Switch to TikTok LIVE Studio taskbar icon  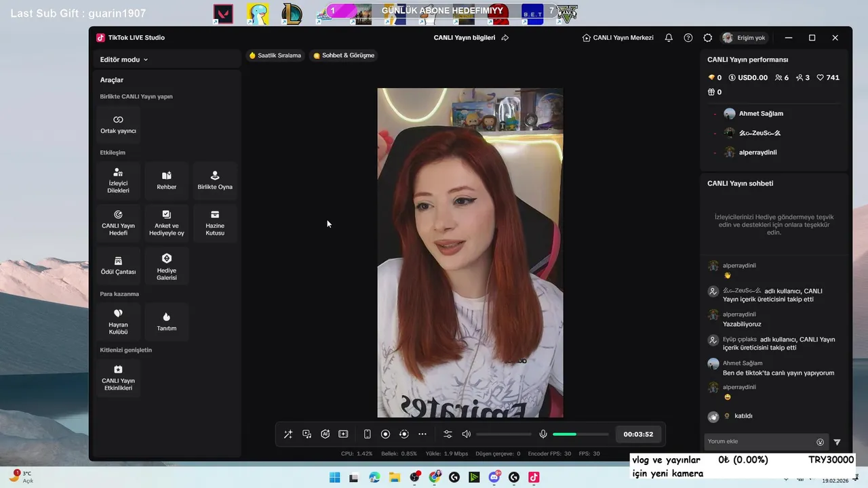point(534,477)
